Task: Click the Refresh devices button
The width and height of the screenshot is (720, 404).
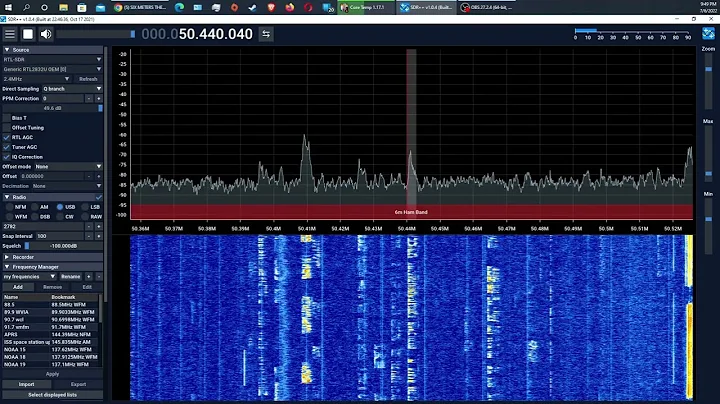Action: (88, 79)
